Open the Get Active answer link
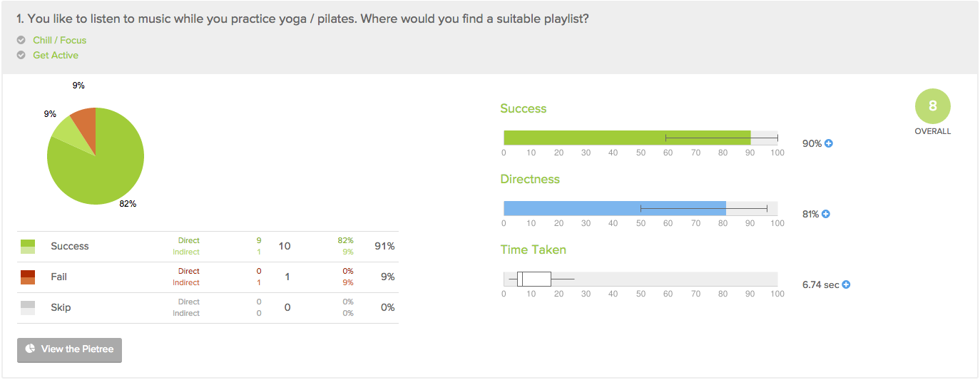Image resolution: width=980 pixels, height=380 pixels. (x=56, y=55)
